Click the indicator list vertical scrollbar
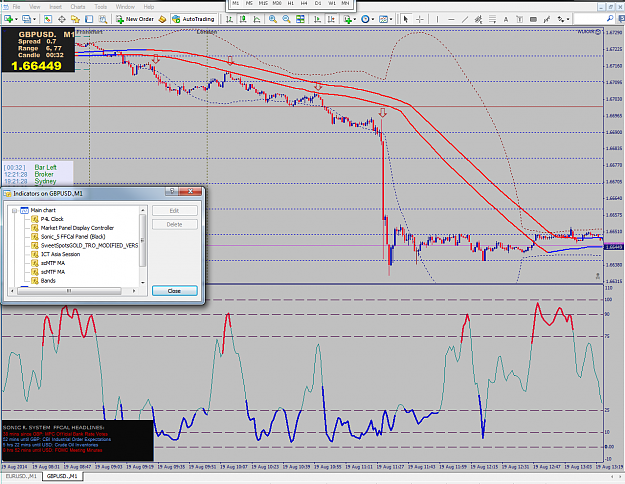Screen dimensions: 625x484 (143, 246)
